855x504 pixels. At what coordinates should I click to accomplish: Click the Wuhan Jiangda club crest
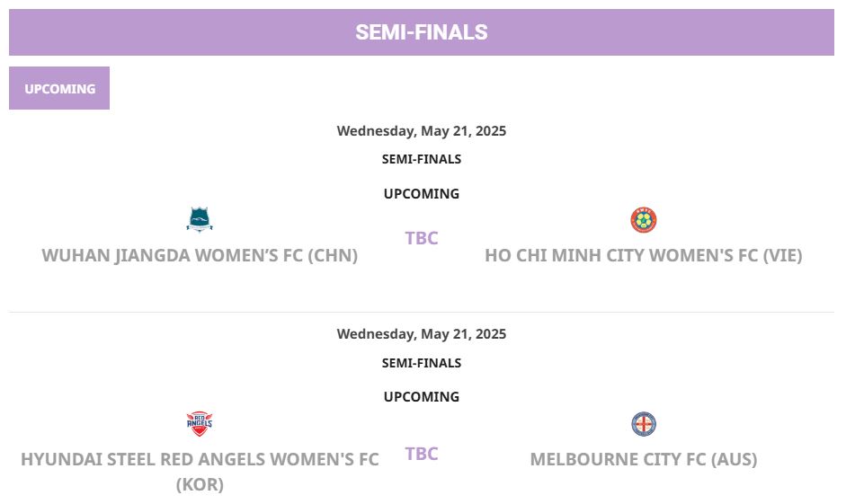click(x=200, y=219)
